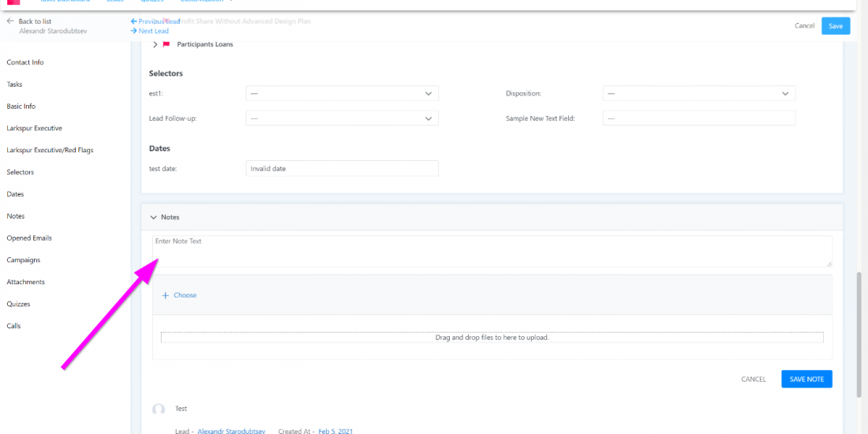
Task: Open the Lead Follow-up dropdown
Action: tap(342, 118)
